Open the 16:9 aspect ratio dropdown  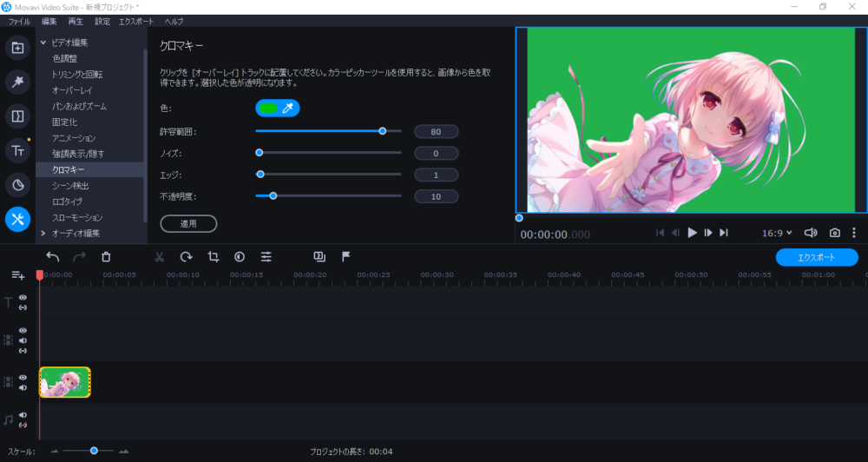tap(777, 234)
